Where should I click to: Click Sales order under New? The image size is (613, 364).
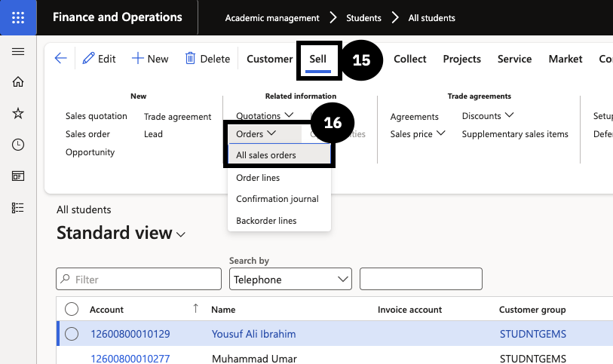tap(87, 134)
